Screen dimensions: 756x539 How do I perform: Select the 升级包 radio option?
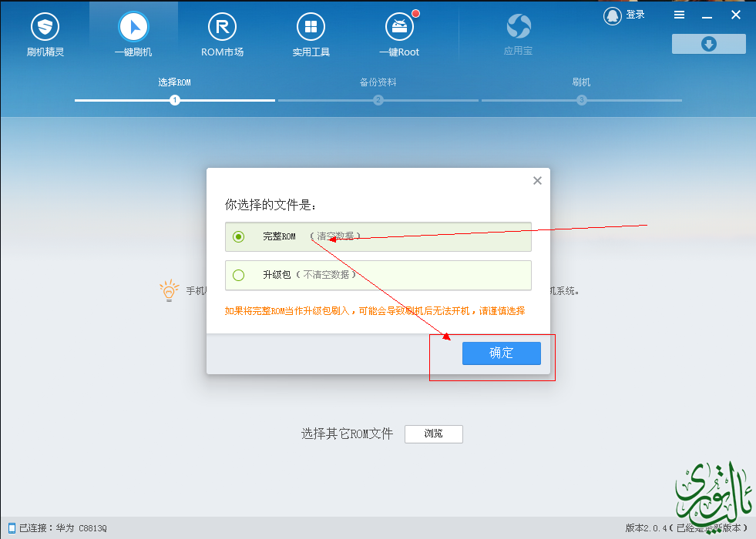point(239,275)
